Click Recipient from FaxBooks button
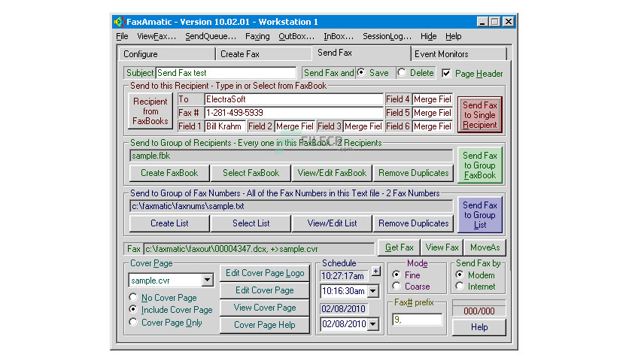Viewport: 629px width, 364px height. click(x=150, y=111)
